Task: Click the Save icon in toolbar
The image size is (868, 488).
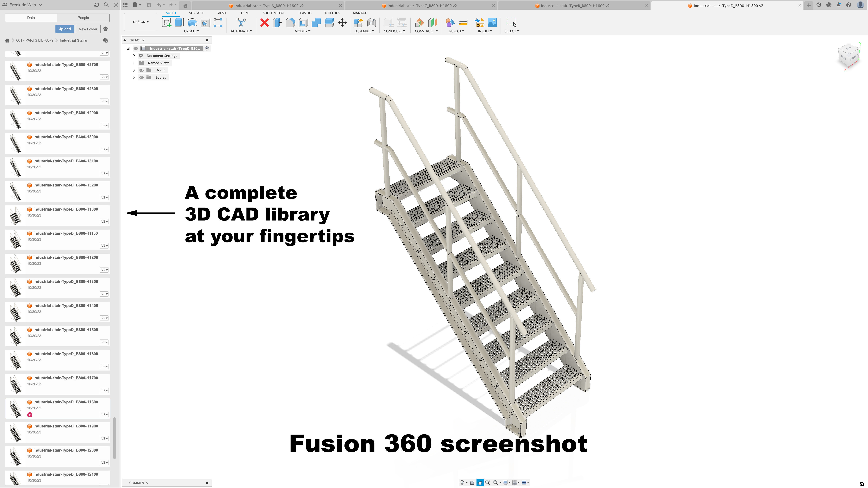Action: 149,5
